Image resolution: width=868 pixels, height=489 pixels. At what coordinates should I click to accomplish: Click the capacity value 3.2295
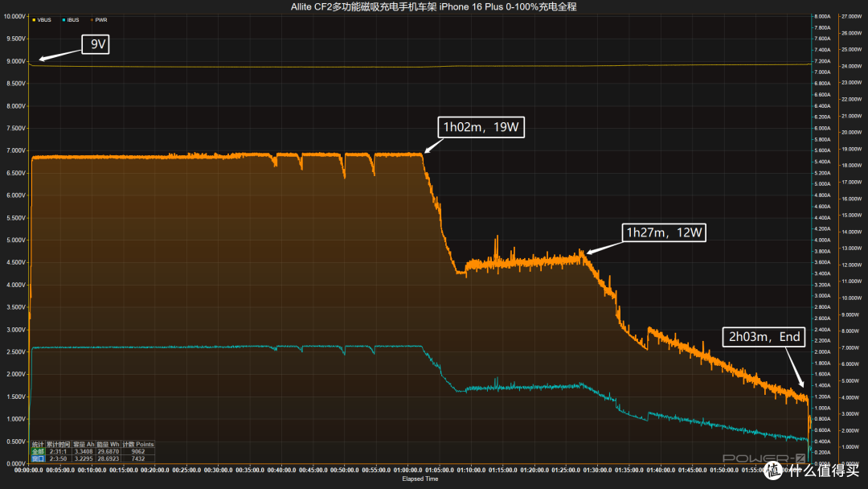(x=84, y=458)
